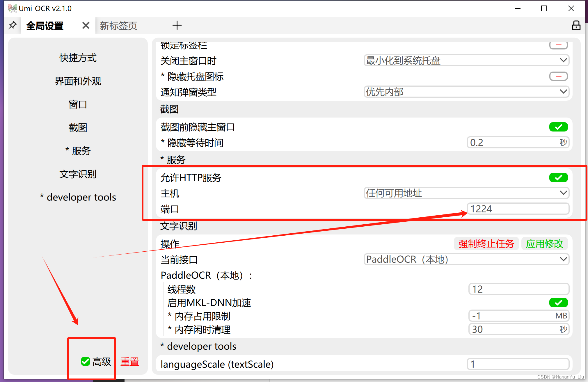Click 强制终止任务 button
588x382 pixels.
click(486, 244)
